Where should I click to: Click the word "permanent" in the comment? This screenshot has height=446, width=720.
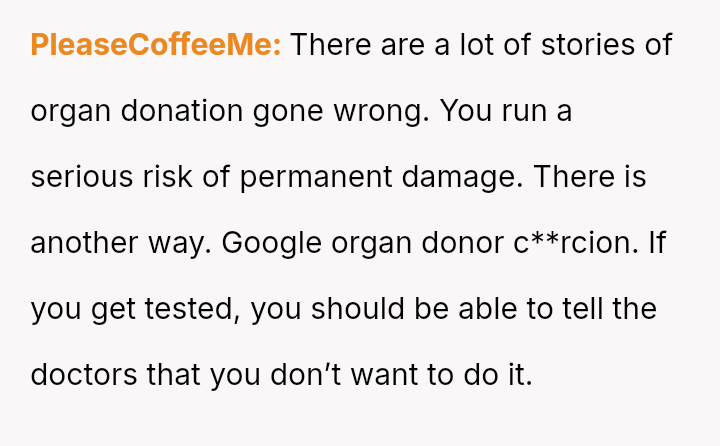(x=316, y=178)
